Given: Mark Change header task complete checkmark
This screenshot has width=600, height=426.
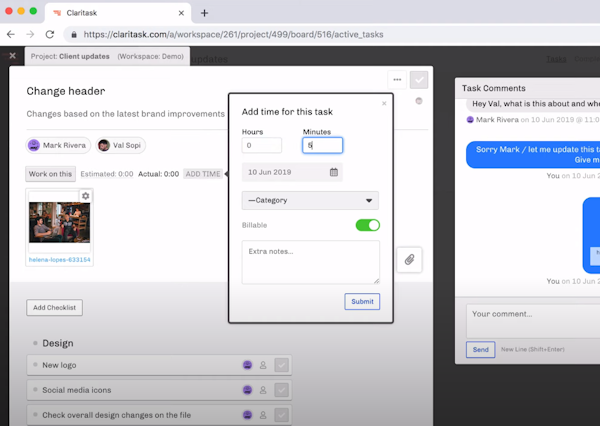Looking at the screenshot, I should [x=419, y=80].
